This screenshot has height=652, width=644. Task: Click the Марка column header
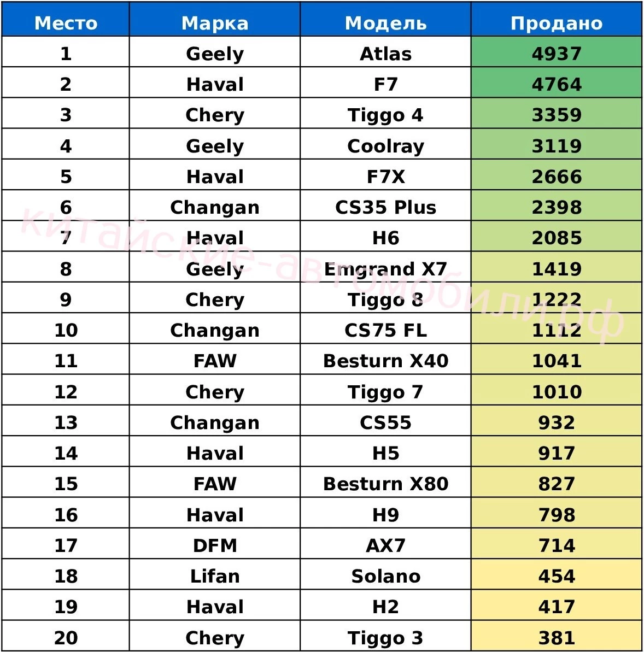pos(215,23)
